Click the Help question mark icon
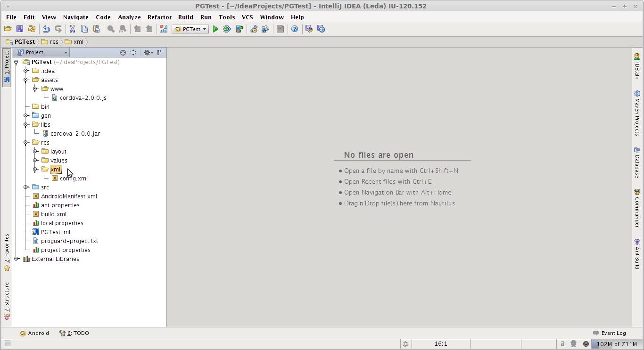 (295, 29)
